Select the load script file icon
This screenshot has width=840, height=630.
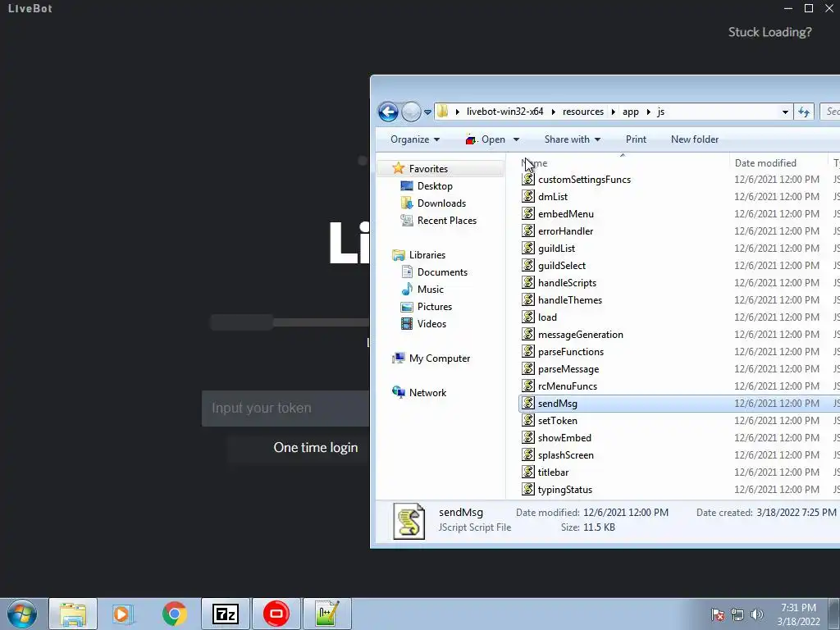(528, 317)
